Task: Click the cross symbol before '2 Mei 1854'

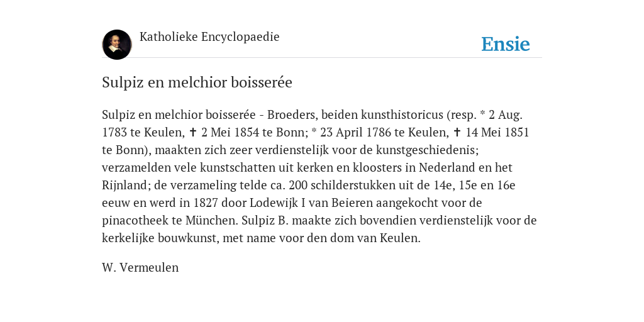Action: (192, 133)
